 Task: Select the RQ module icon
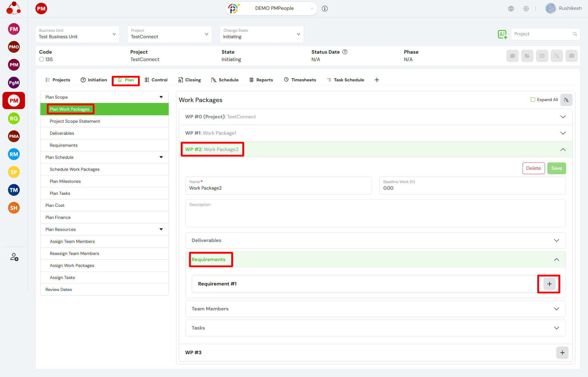[x=14, y=119]
